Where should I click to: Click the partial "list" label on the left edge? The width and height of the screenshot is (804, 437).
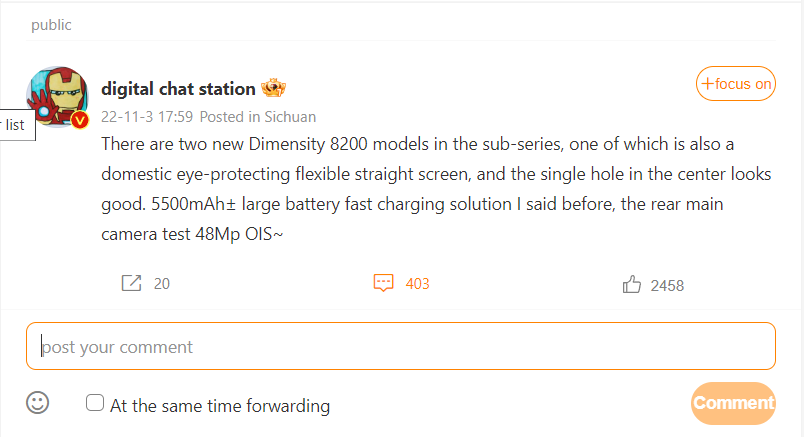15,125
